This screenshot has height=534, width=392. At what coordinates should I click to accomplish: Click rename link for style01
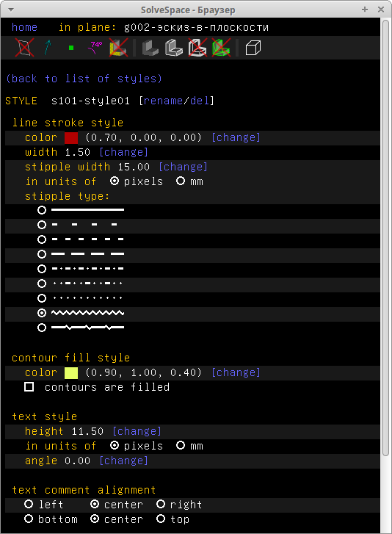tap(163, 101)
